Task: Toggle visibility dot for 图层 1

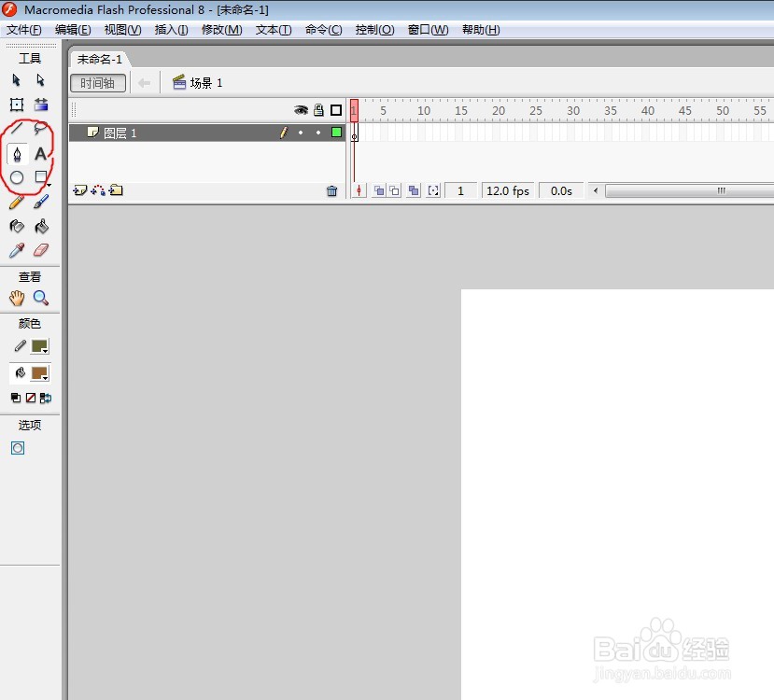Action: [301, 133]
